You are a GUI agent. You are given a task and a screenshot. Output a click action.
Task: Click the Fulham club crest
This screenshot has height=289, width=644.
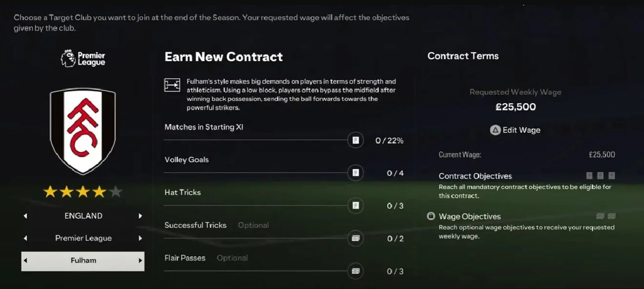point(83,131)
